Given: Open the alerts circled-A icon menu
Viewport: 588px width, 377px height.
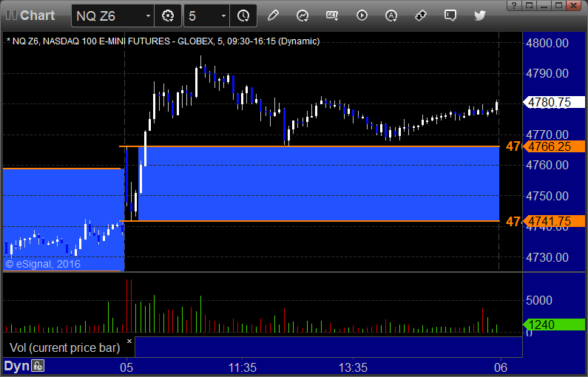Looking at the screenshot, I should tap(391, 16).
